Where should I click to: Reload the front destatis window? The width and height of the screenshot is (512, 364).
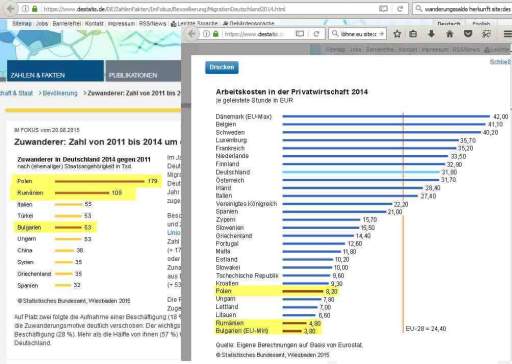(316, 34)
